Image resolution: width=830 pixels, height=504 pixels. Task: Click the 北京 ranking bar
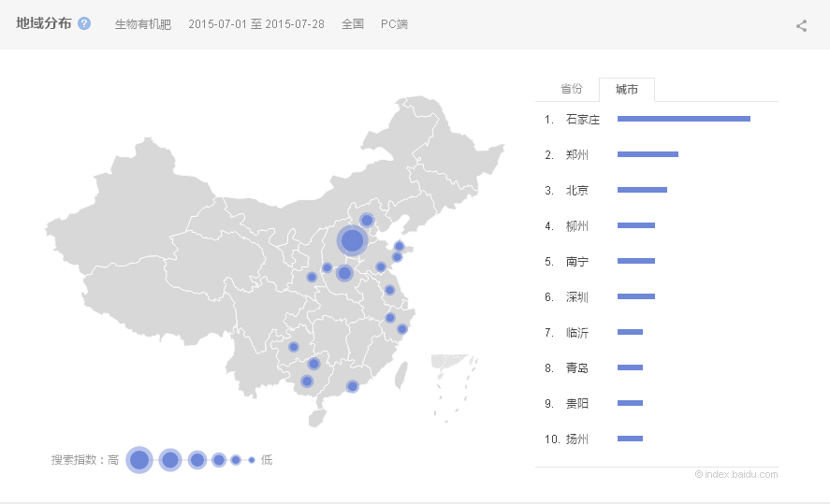click(642, 190)
